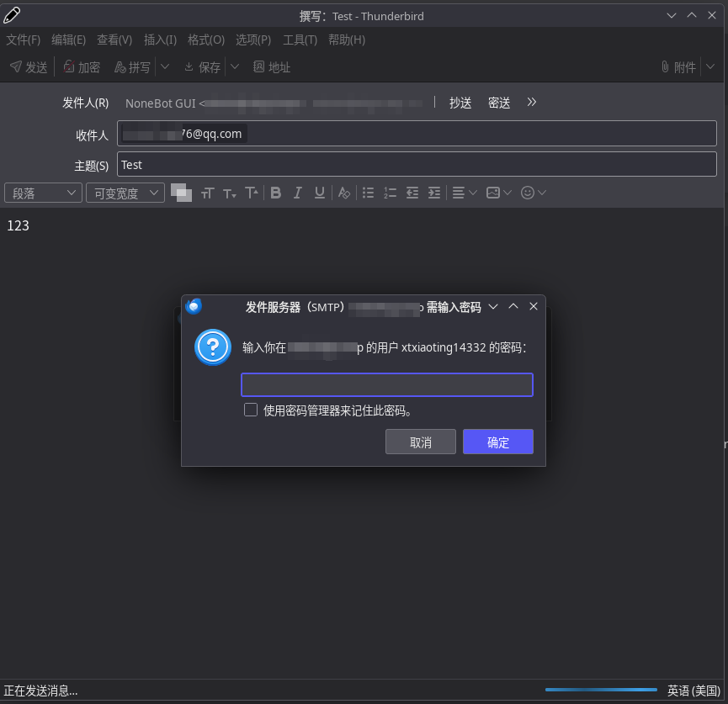Click the 取消 button in dialog
The width and height of the screenshot is (728, 704).
(x=420, y=442)
